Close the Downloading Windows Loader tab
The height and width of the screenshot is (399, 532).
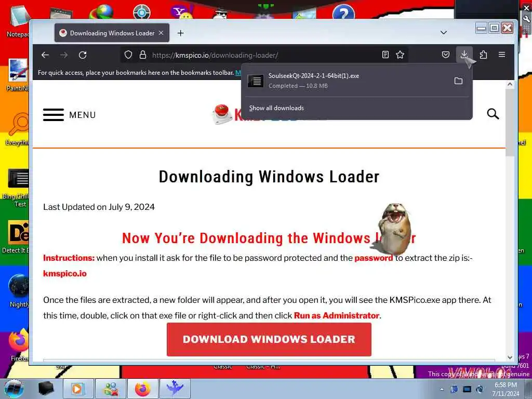pyautogui.click(x=161, y=33)
